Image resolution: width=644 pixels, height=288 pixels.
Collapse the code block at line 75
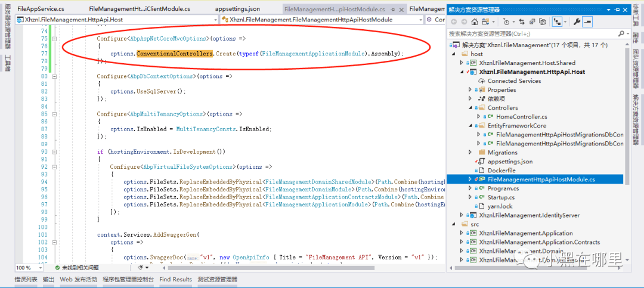(53, 39)
